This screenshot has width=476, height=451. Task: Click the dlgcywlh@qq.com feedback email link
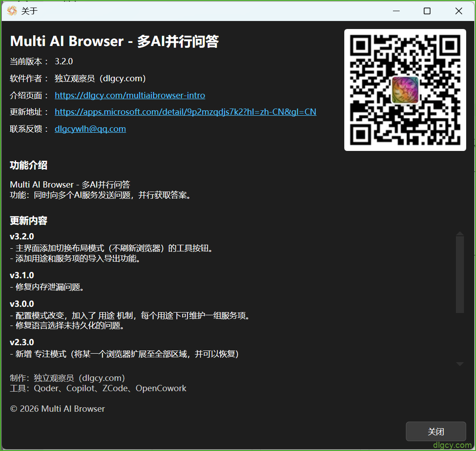point(90,129)
